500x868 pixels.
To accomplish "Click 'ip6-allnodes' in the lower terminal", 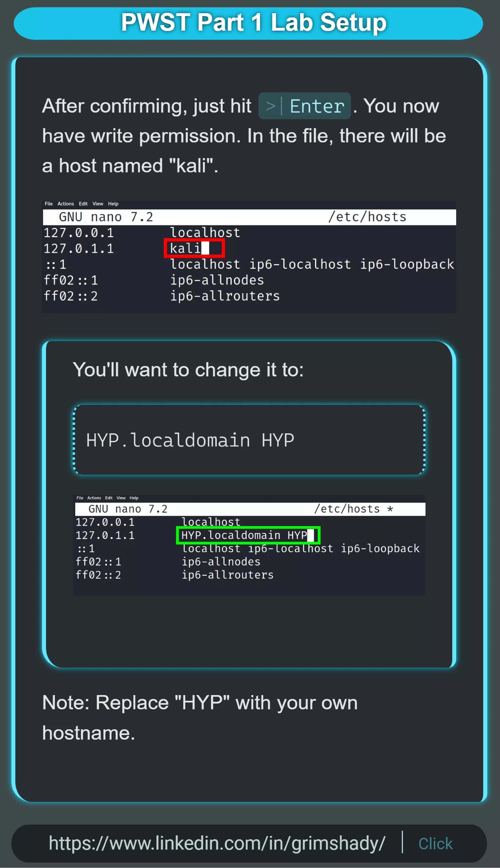I will click(x=221, y=562).
